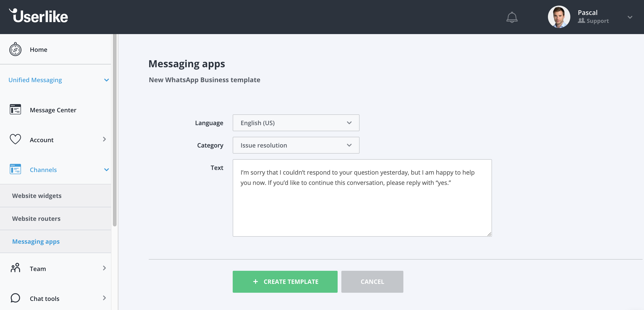Viewport: 644px width, 310px height.
Task: Click the sidebar scrollbar
Action: pyautogui.click(x=114, y=130)
